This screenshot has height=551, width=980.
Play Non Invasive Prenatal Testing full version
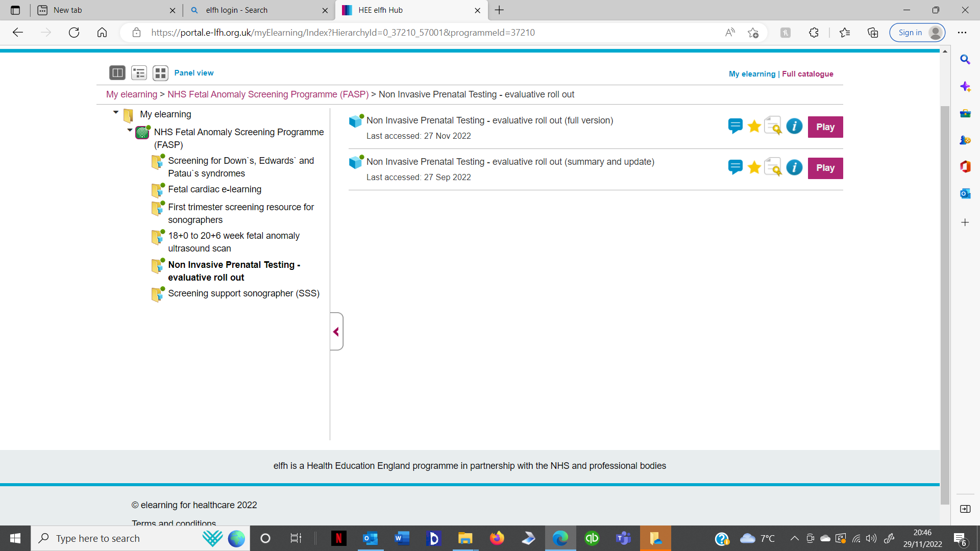[x=825, y=127]
